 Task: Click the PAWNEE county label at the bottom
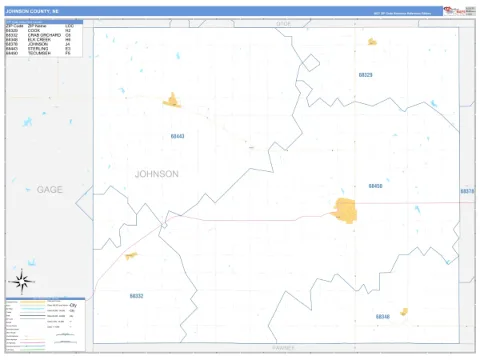point(283,348)
